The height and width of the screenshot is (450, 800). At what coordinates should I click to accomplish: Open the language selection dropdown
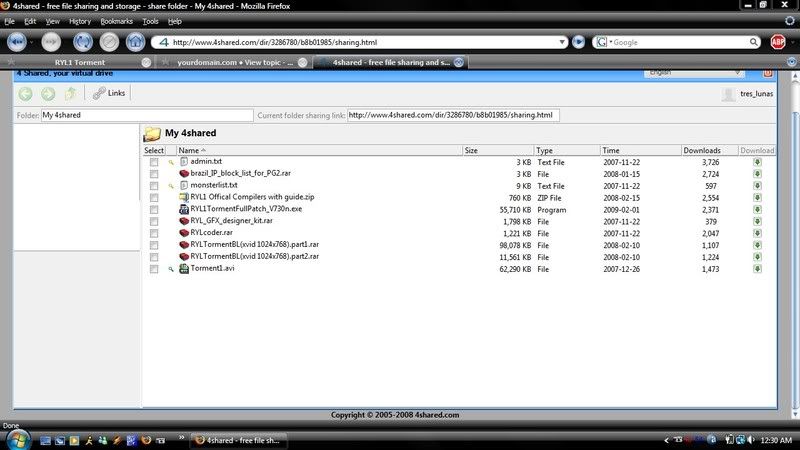(x=694, y=73)
